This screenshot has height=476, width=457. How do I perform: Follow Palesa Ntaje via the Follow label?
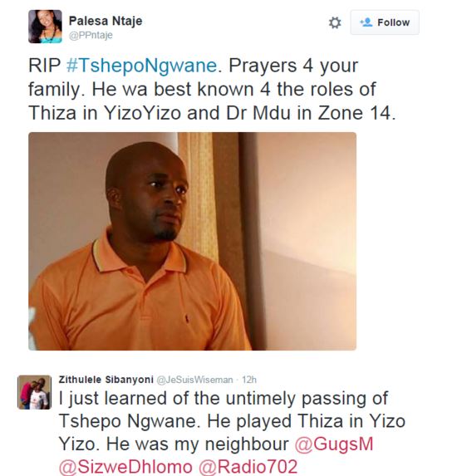393,22
